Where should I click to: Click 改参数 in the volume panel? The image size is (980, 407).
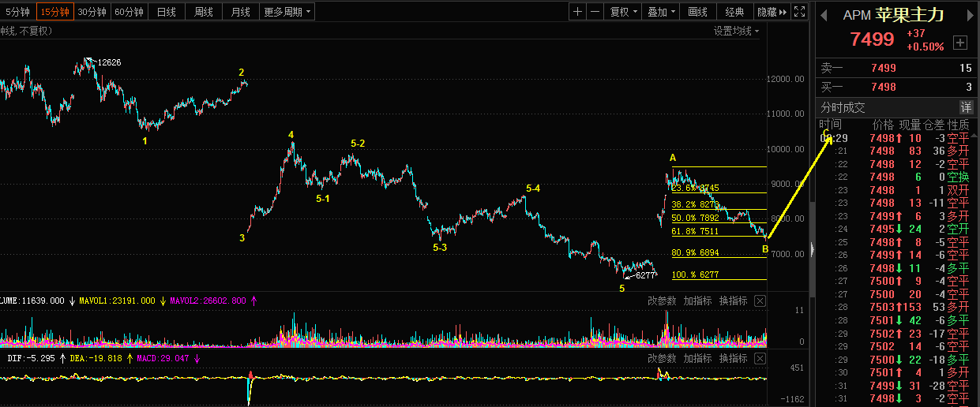tap(663, 301)
